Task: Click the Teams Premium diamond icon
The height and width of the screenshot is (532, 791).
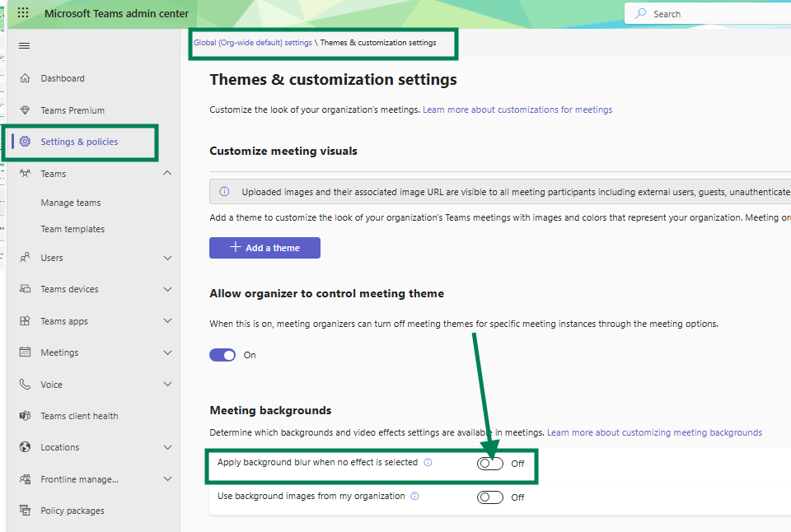Action: tap(25, 110)
